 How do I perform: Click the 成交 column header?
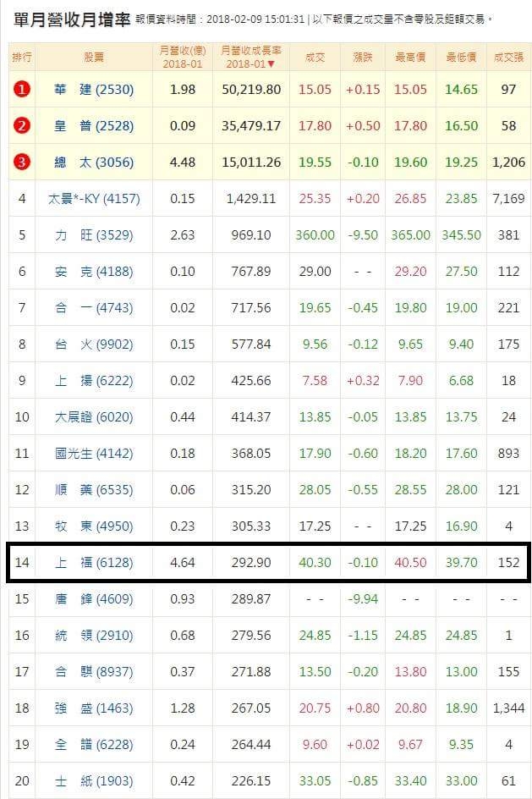(x=315, y=57)
